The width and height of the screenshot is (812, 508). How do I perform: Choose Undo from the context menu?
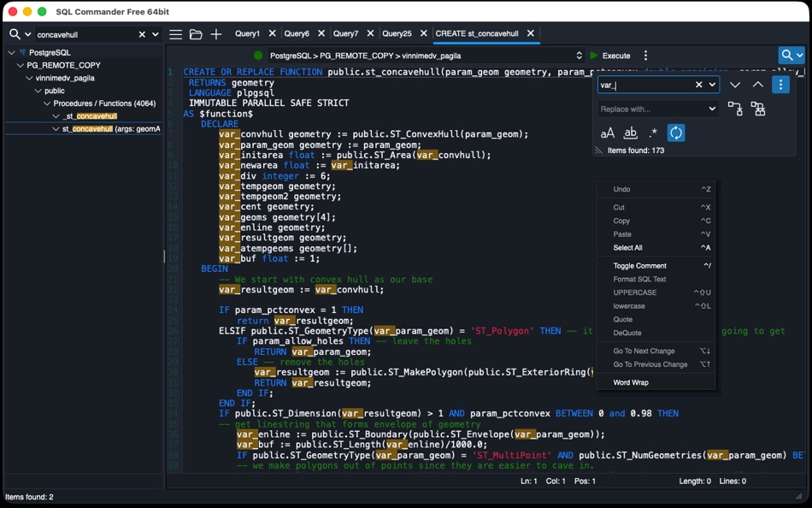[656, 189]
